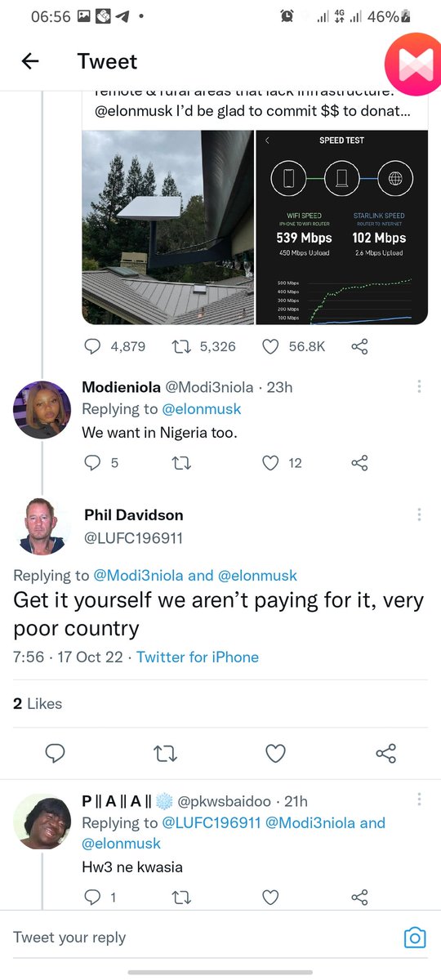
Task: Open the camera icon in reply bar
Action: (x=415, y=938)
